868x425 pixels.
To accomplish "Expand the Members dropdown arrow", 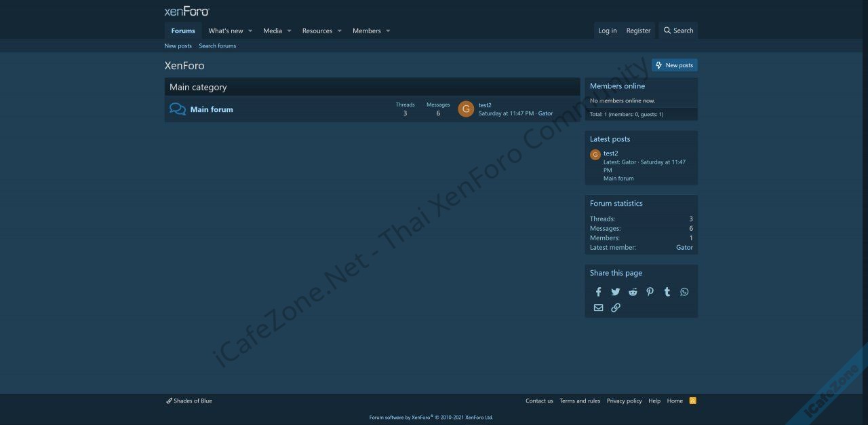I will pos(388,31).
